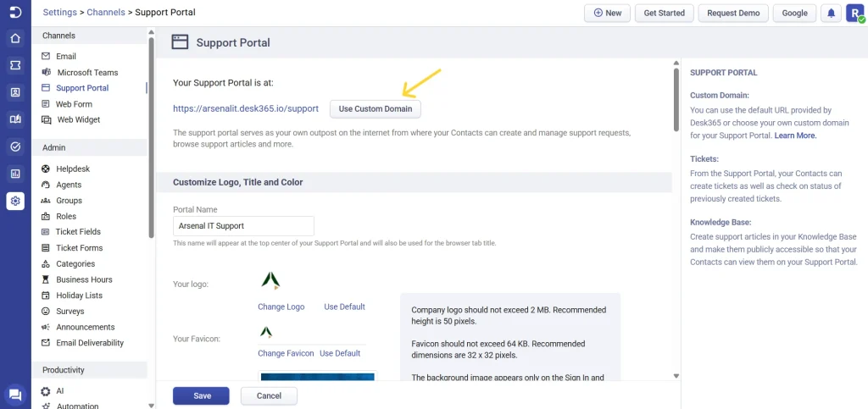Click Use Default next to Change Logo
Screen dimensions: 868x409
click(344, 307)
